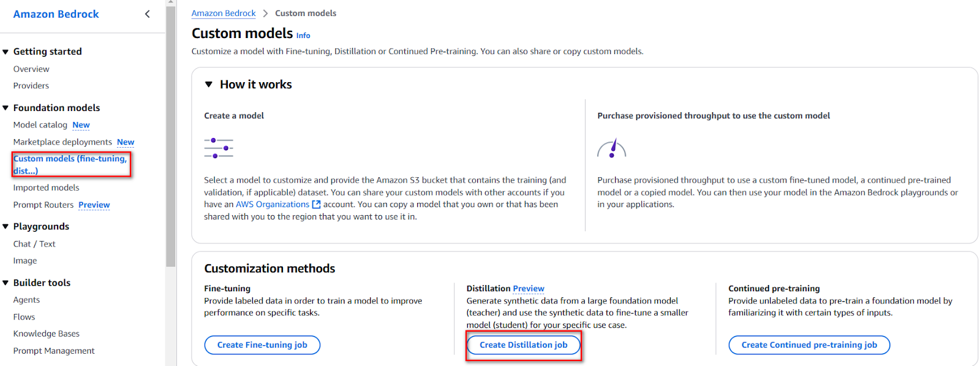The width and height of the screenshot is (980, 366).
Task: Collapse the How it works section
Action: click(x=209, y=85)
